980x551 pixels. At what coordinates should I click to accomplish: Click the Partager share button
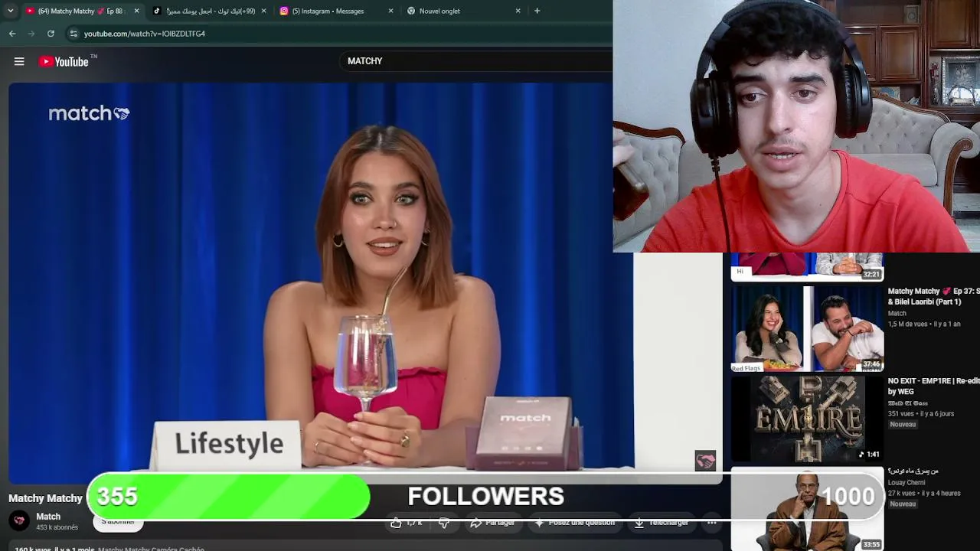click(x=492, y=522)
